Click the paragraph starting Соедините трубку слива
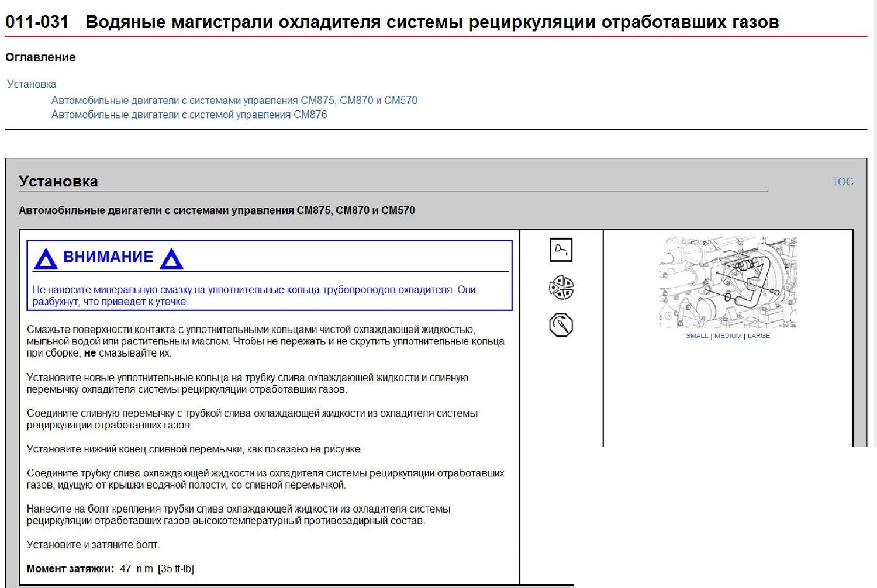The image size is (877, 588). [265, 479]
